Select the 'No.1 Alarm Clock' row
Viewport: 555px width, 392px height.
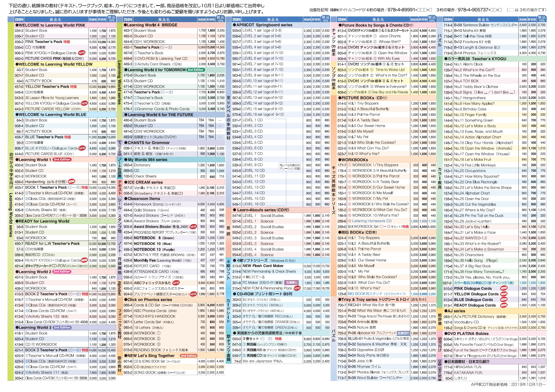click(495, 64)
